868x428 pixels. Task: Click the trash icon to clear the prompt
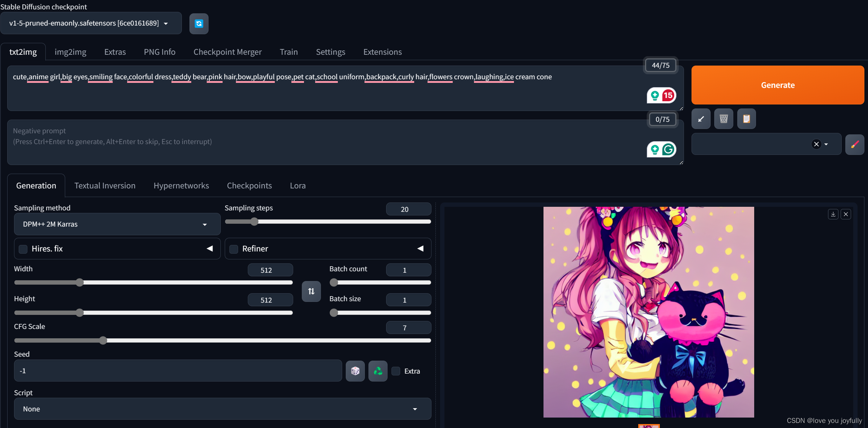point(724,119)
